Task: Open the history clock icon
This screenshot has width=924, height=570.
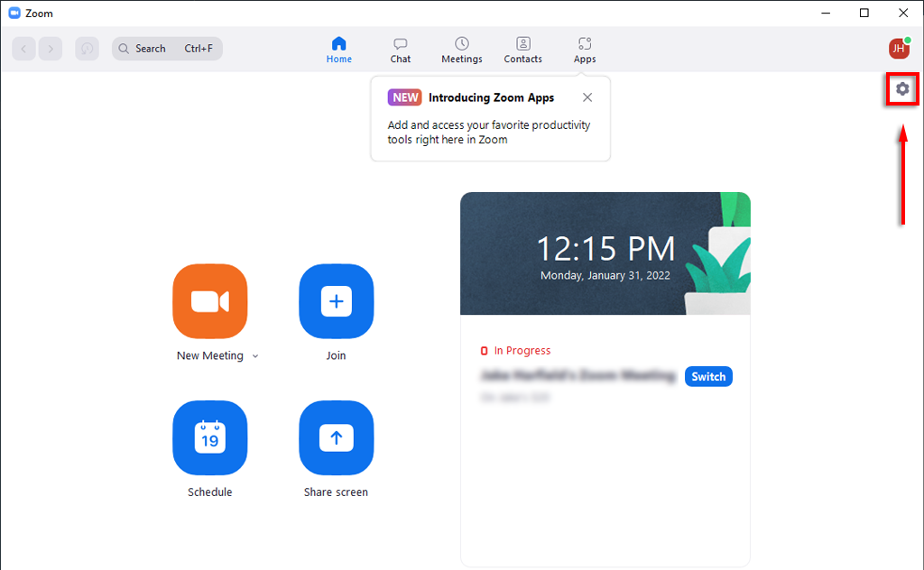Action: [87, 49]
